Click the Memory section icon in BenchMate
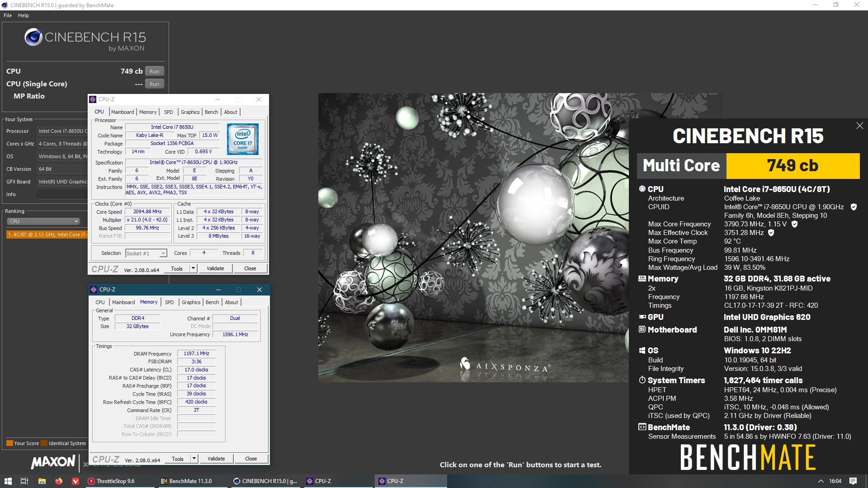This screenshot has width=868, height=488. click(x=642, y=279)
